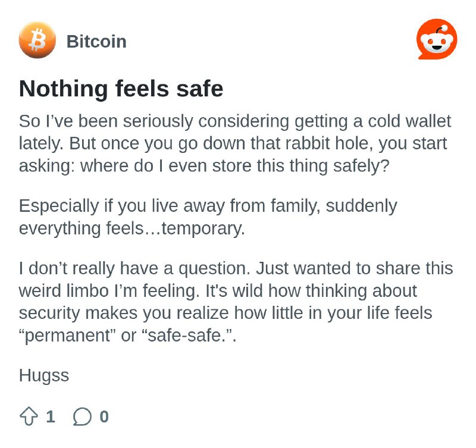The width and height of the screenshot is (476, 448).
Task: Click the orange Bitcoin subreddit avatar
Action: 37,40
